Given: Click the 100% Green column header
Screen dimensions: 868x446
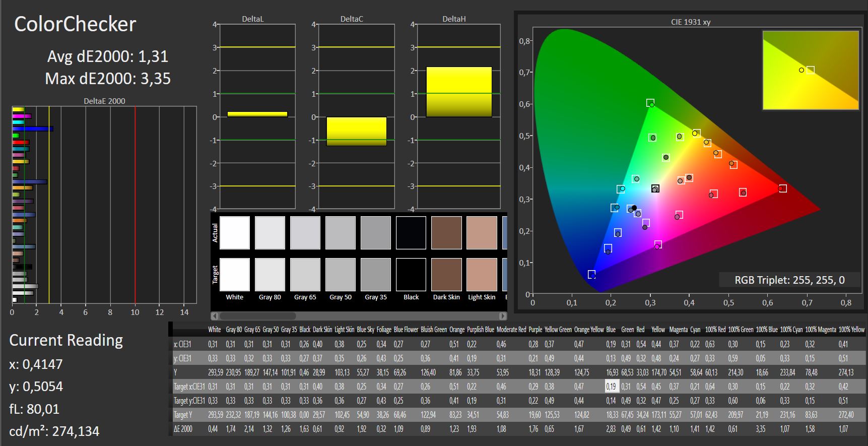Looking at the screenshot, I should click(x=741, y=330).
